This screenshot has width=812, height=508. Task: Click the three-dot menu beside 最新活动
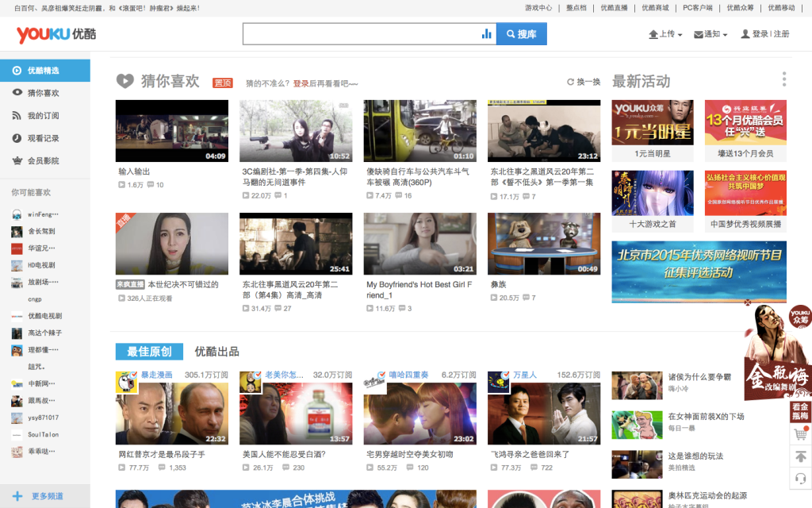click(784, 79)
